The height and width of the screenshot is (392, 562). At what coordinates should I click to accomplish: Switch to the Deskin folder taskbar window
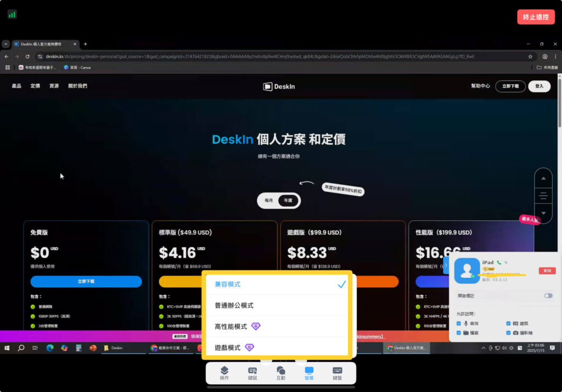pyautogui.click(x=123, y=348)
